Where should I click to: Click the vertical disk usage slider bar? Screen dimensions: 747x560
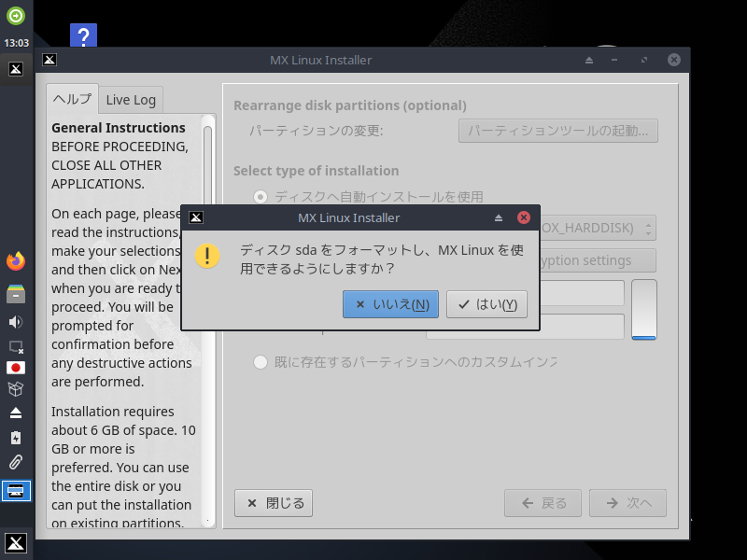tap(644, 310)
